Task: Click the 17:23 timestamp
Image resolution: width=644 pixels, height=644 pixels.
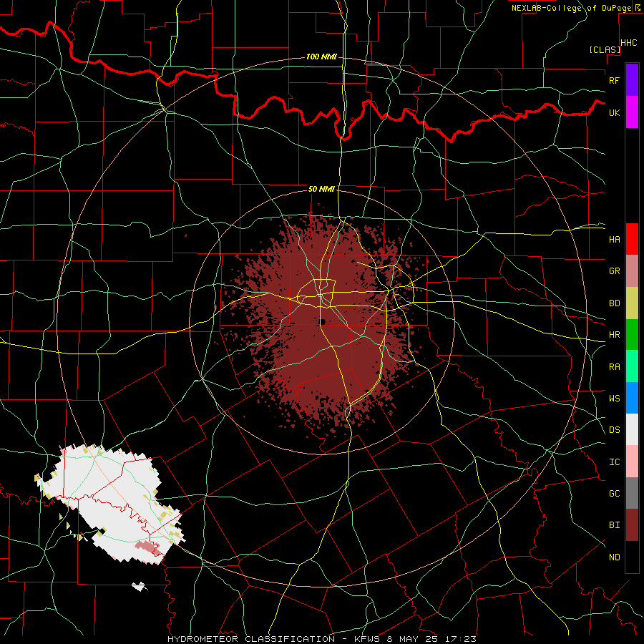Action: (460, 639)
